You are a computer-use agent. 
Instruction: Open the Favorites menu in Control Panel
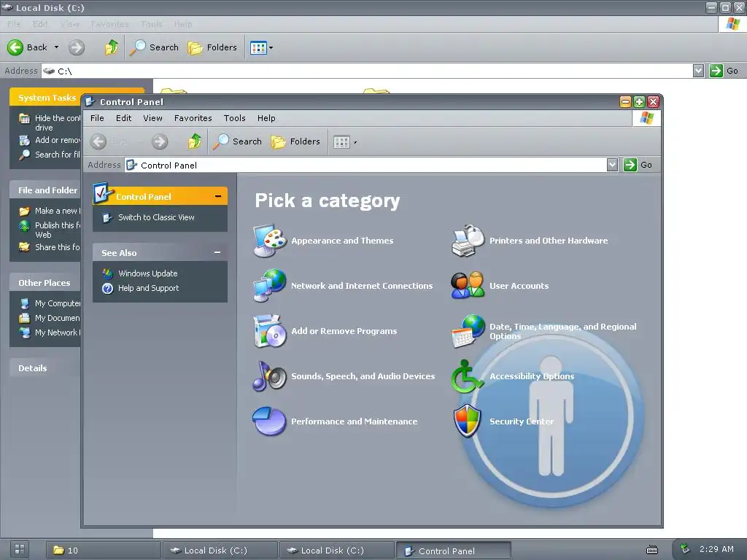193,118
